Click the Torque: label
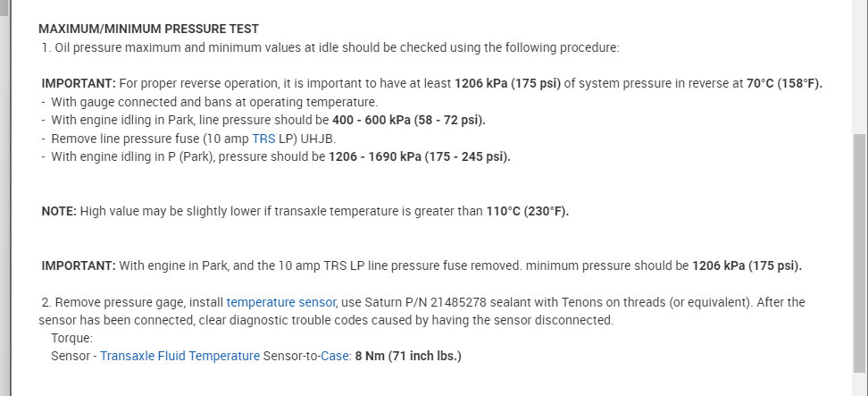The width and height of the screenshot is (868, 396). (71, 338)
